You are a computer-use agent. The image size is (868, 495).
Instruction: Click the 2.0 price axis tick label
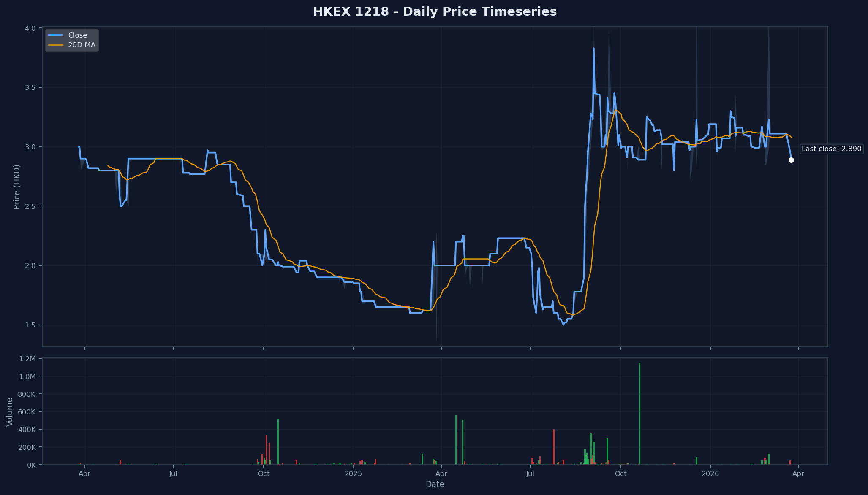point(30,266)
